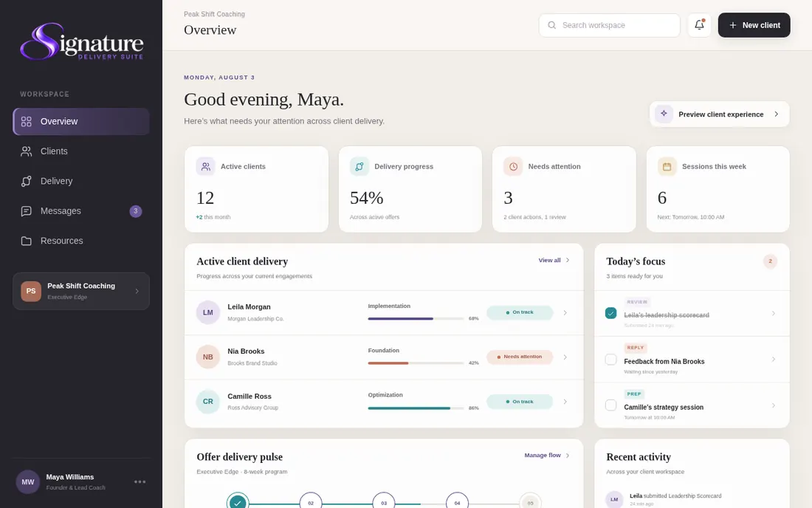Viewport: 812px width, 508px height.
Task: Click the On track status for Leila Morgan
Action: [520, 312]
